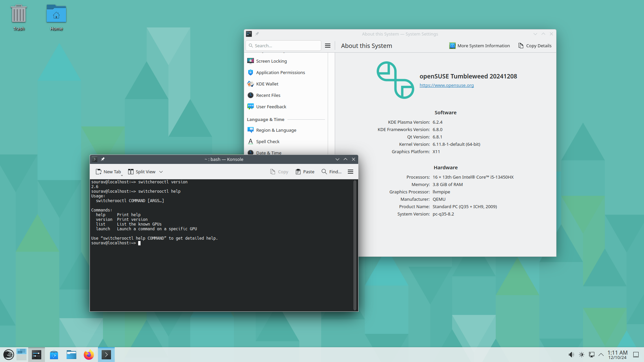This screenshot has width=644, height=362.
Task: Click the openSUSE website link
Action: pyautogui.click(x=446, y=85)
